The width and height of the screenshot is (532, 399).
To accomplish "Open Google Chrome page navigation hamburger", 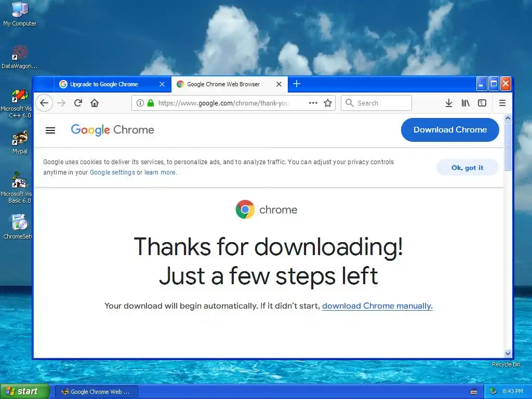I will (50, 130).
